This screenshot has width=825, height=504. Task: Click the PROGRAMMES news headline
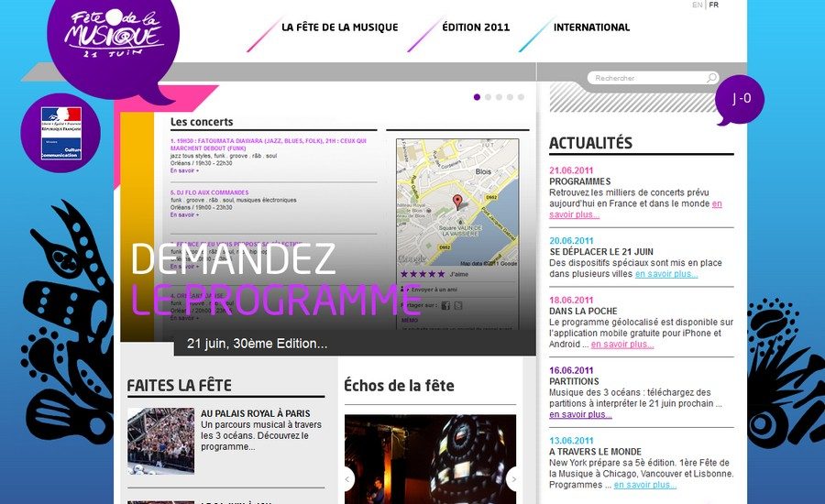[x=580, y=181]
